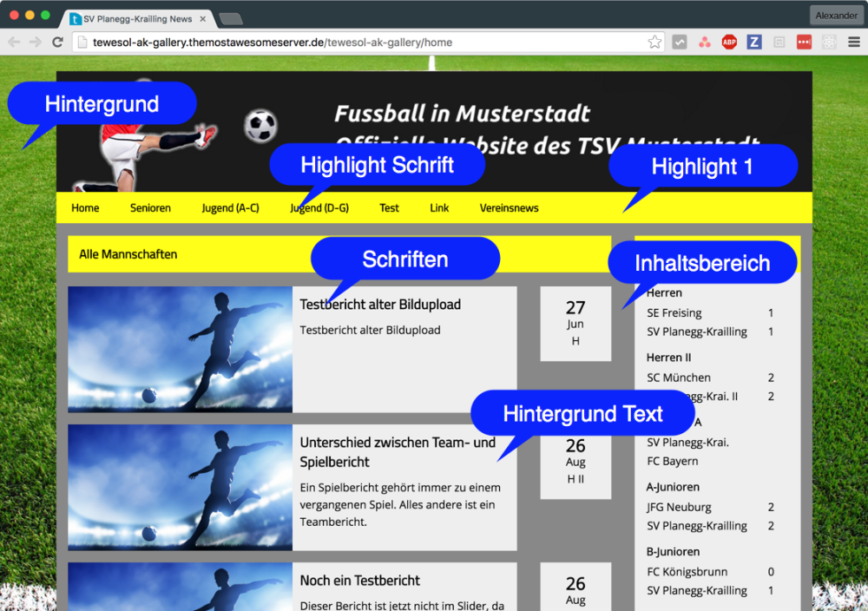Open the Home menu item
The width and height of the screenshot is (868, 611).
[x=85, y=208]
